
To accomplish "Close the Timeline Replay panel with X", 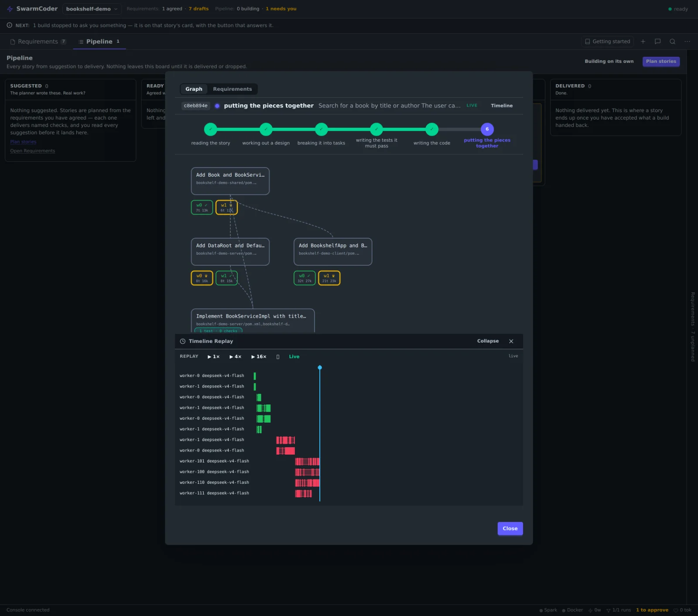I will 511,341.
